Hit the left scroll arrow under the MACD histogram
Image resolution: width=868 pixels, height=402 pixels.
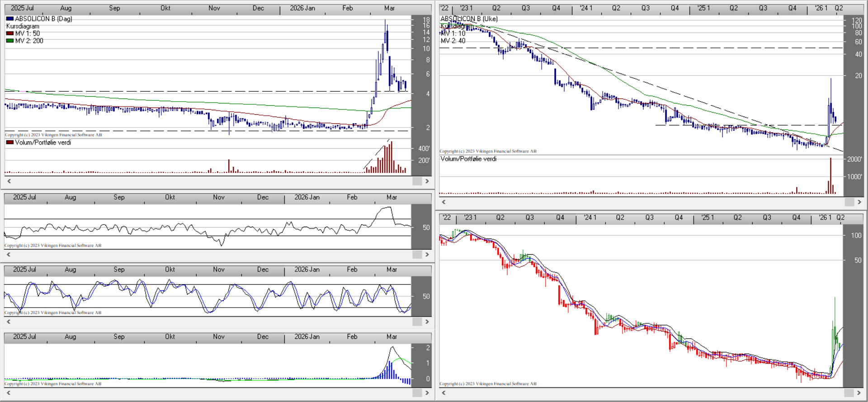coord(9,393)
